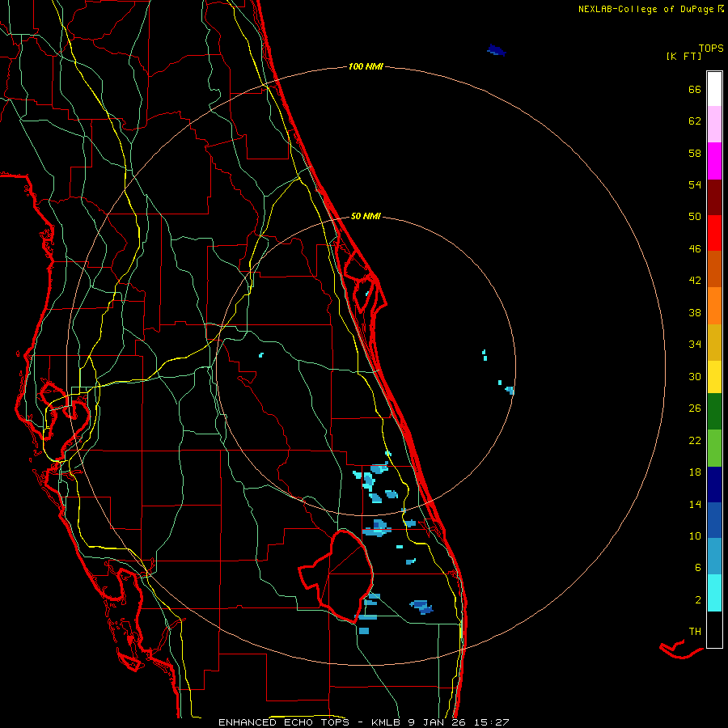This screenshot has width=728, height=728.
Task: Click the 22 legend value
Action: coord(695,440)
